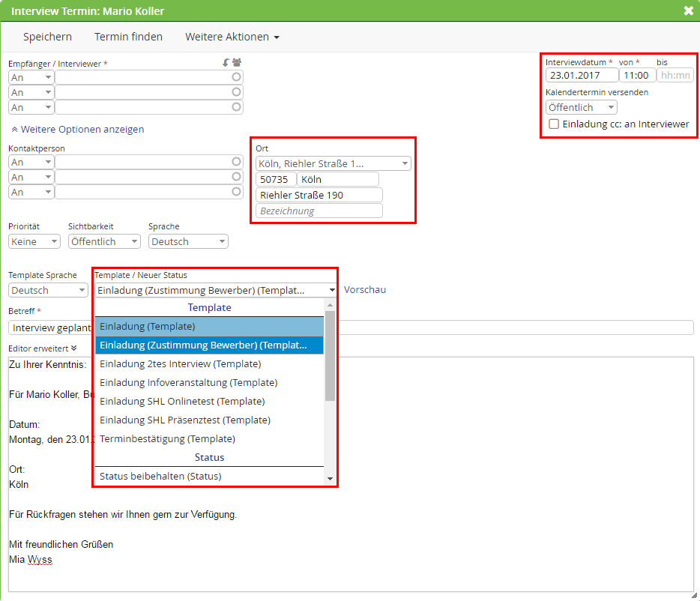
Task: Click the circle icon in third Empfänger field
Action: click(236, 106)
